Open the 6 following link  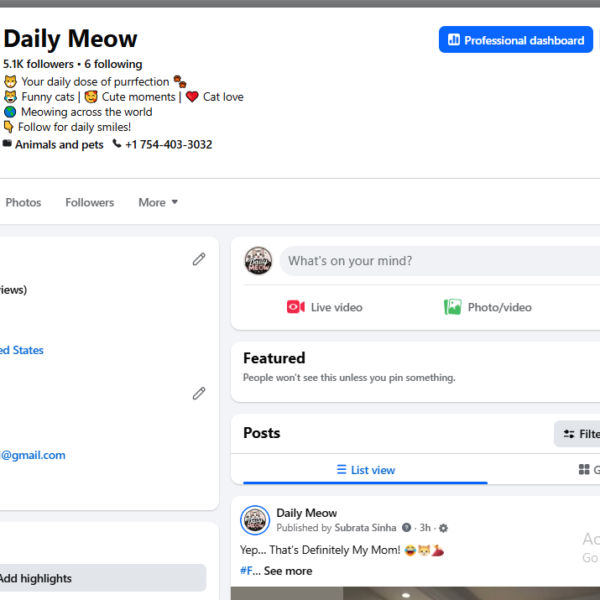pos(113,64)
